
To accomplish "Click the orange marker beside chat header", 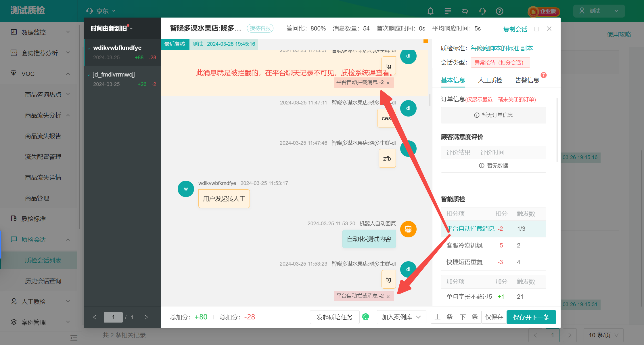I will click(x=425, y=41).
